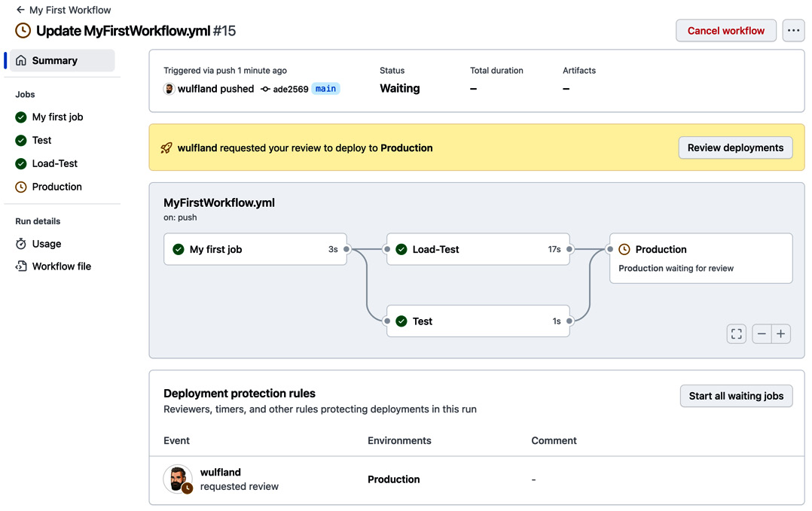
Task: Click 'Production waiting for review' text
Action: [x=676, y=269]
